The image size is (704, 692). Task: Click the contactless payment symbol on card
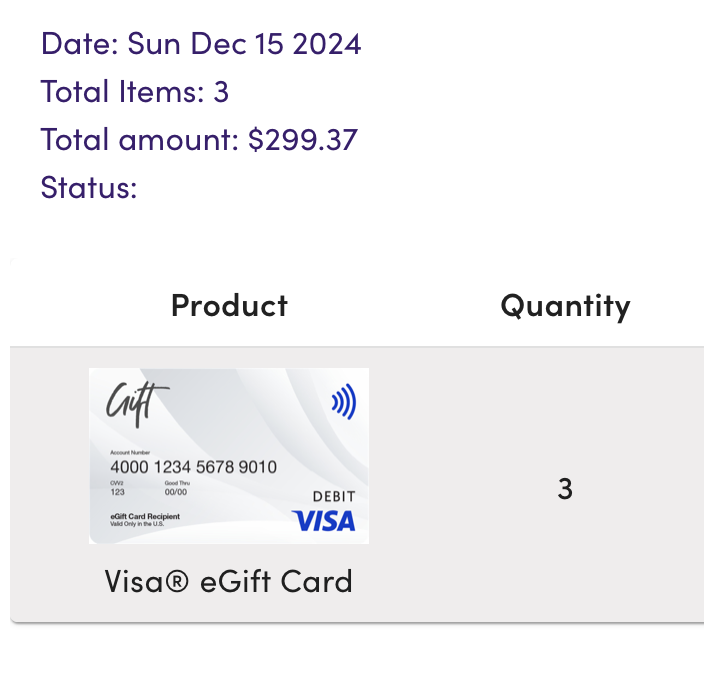[x=344, y=401]
